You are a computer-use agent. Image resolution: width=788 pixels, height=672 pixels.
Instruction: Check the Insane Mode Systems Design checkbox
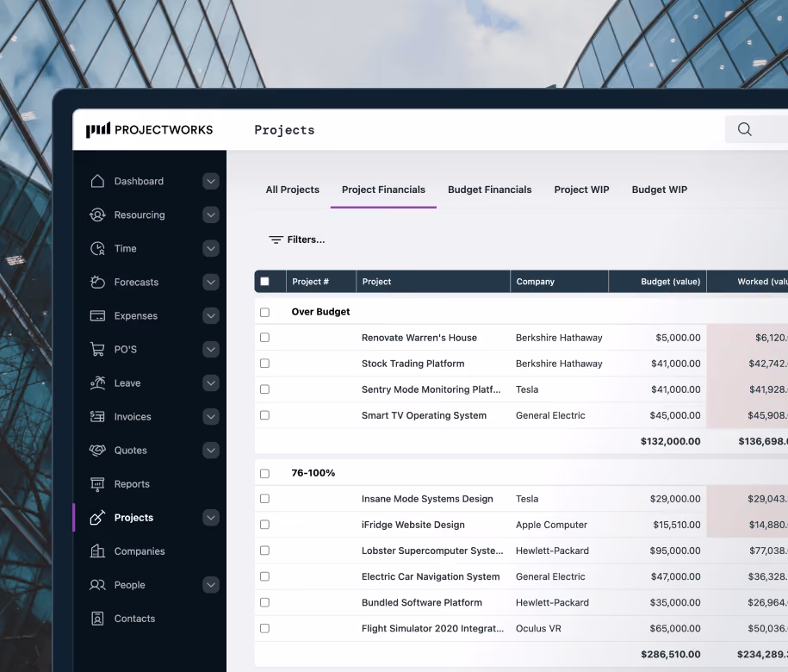point(265,499)
